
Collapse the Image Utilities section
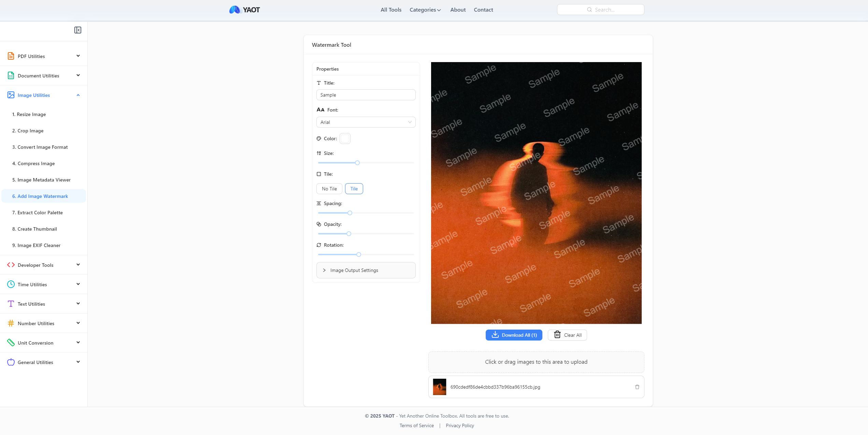point(78,95)
